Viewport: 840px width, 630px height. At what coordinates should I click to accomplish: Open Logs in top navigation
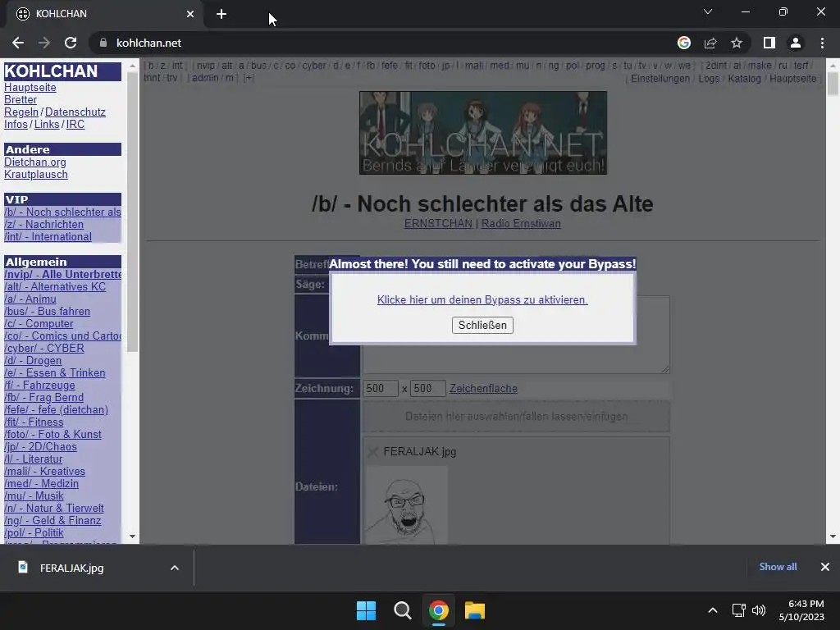click(709, 79)
